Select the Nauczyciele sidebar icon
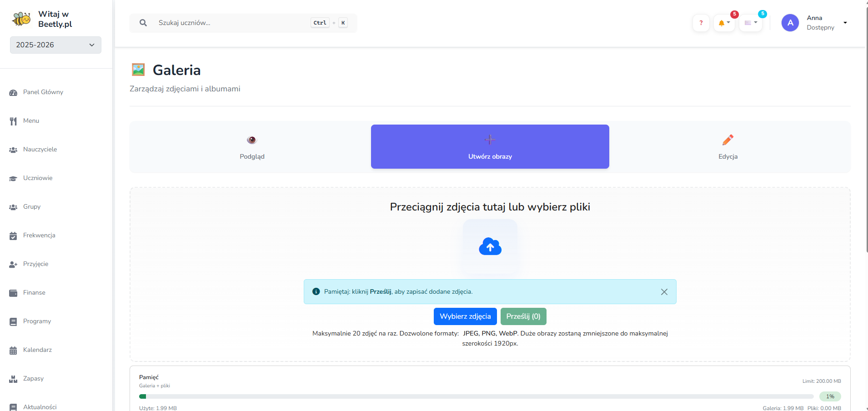The image size is (868, 411). click(x=13, y=149)
